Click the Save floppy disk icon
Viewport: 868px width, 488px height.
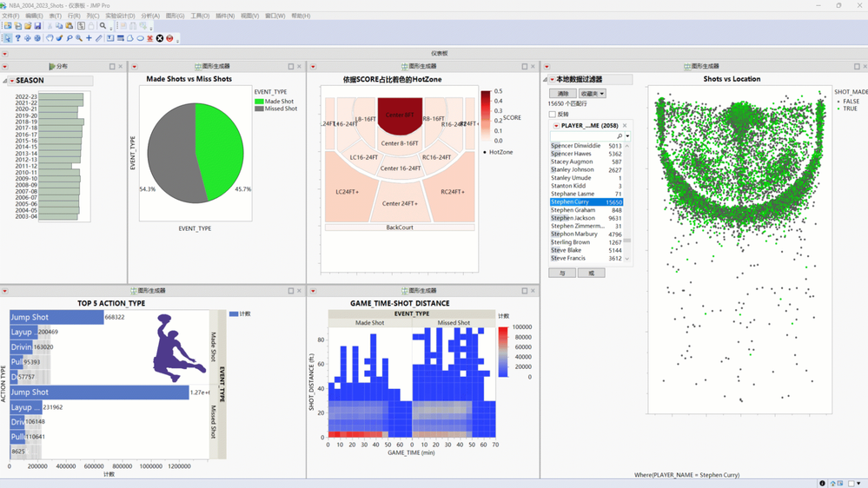[x=37, y=25]
